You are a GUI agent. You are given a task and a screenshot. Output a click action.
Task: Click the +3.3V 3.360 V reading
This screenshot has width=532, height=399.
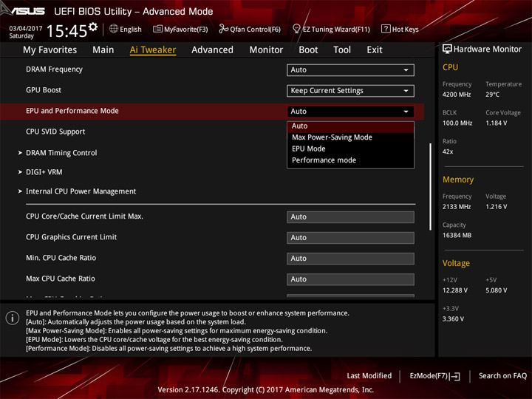pos(453,319)
